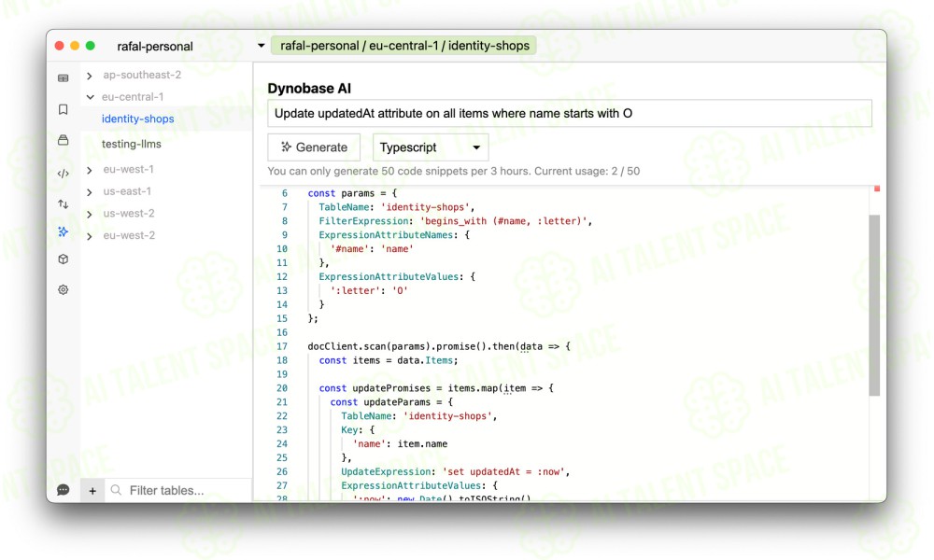Click the yellow minimize window button
The height and width of the screenshot is (560, 934).
pyautogui.click(x=75, y=46)
